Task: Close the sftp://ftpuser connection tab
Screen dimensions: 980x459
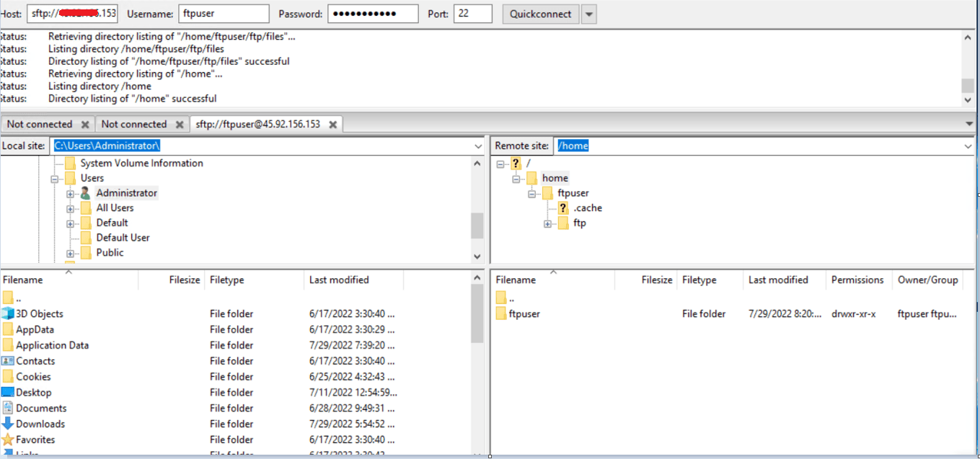Action: 332,123
